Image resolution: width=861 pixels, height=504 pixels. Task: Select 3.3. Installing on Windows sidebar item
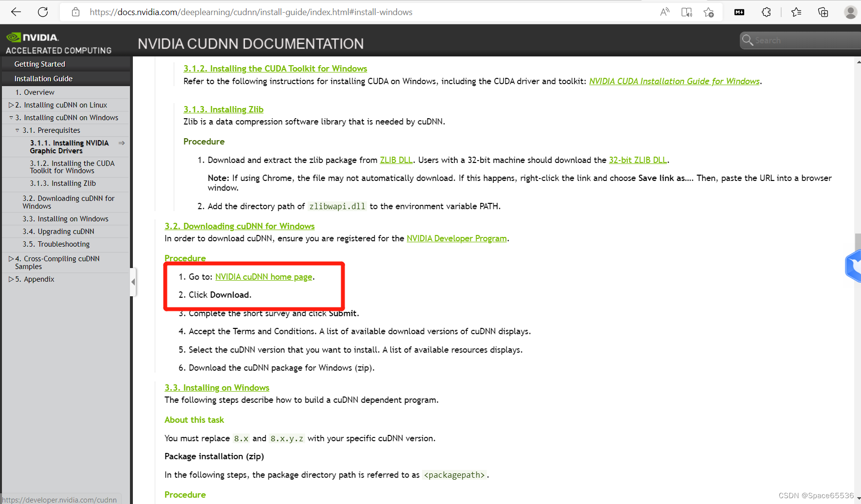65,219
